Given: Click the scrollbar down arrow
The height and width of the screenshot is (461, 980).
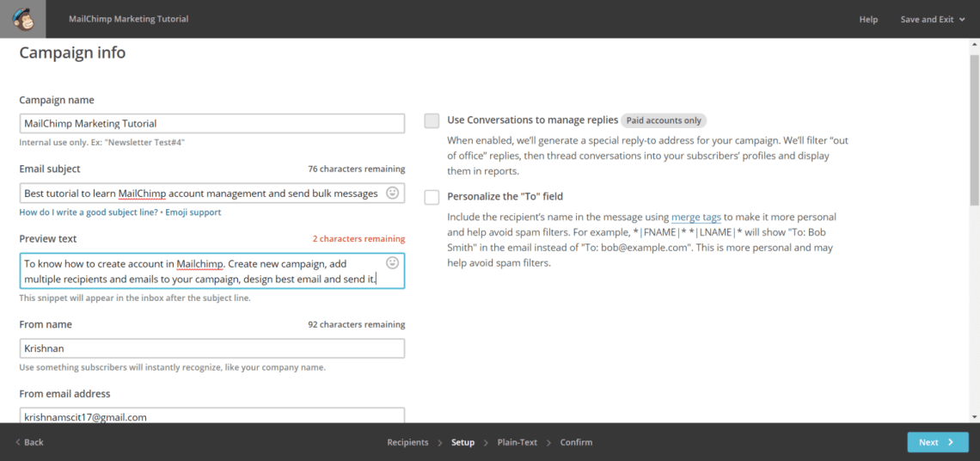Looking at the screenshot, I should pos(974,416).
